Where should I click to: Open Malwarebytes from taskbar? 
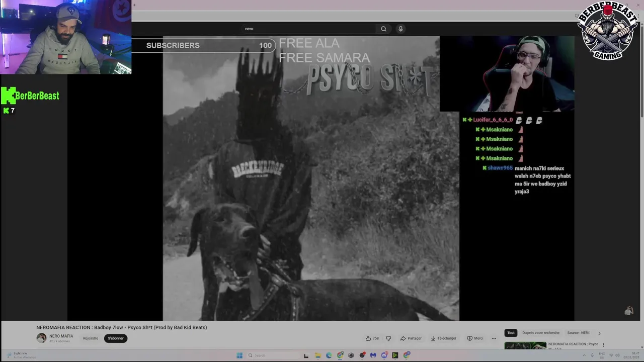coord(373,355)
